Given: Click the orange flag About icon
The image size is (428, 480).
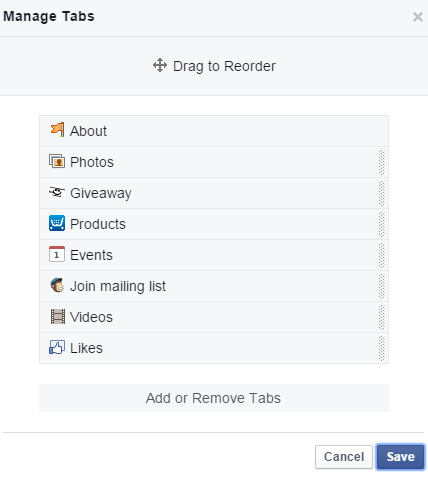Looking at the screenshot, I should (x=57, y=130).
